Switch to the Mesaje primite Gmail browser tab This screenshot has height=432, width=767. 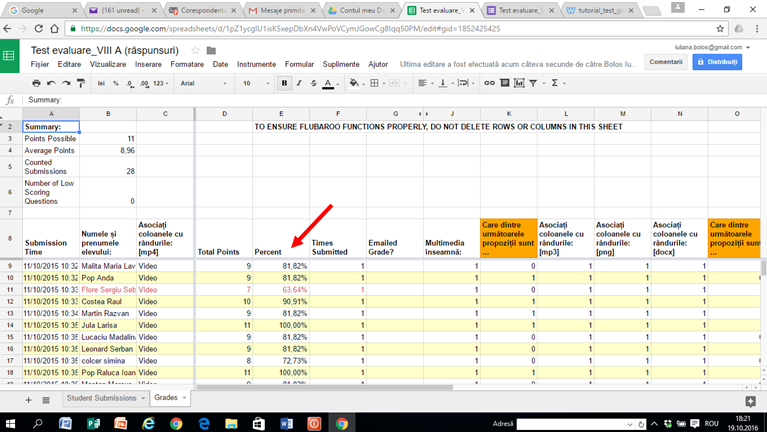282,10
